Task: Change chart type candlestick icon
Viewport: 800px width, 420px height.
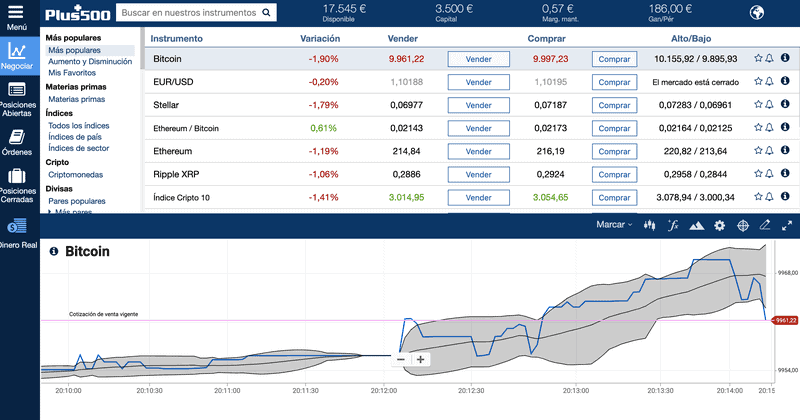Action: pos(649,225)
